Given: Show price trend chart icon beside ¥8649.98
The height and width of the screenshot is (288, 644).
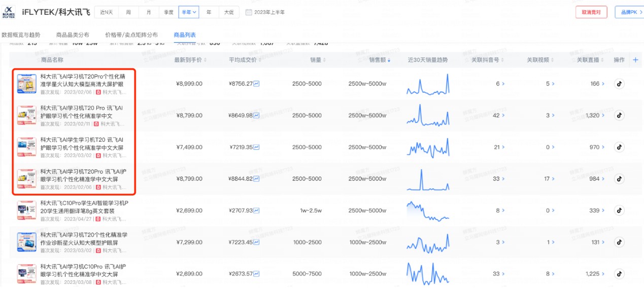Looking at the screenshot, I should point(256,115).
